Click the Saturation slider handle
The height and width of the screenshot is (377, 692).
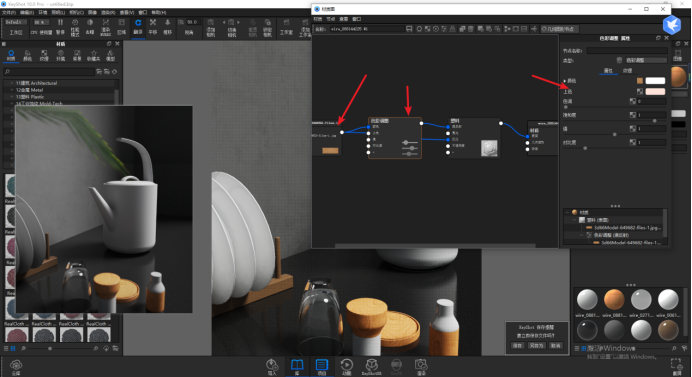point(654,121)
